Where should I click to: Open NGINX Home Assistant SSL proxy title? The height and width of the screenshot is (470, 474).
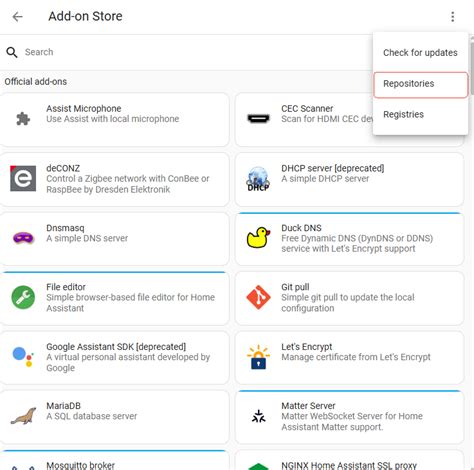pos(349,465)
